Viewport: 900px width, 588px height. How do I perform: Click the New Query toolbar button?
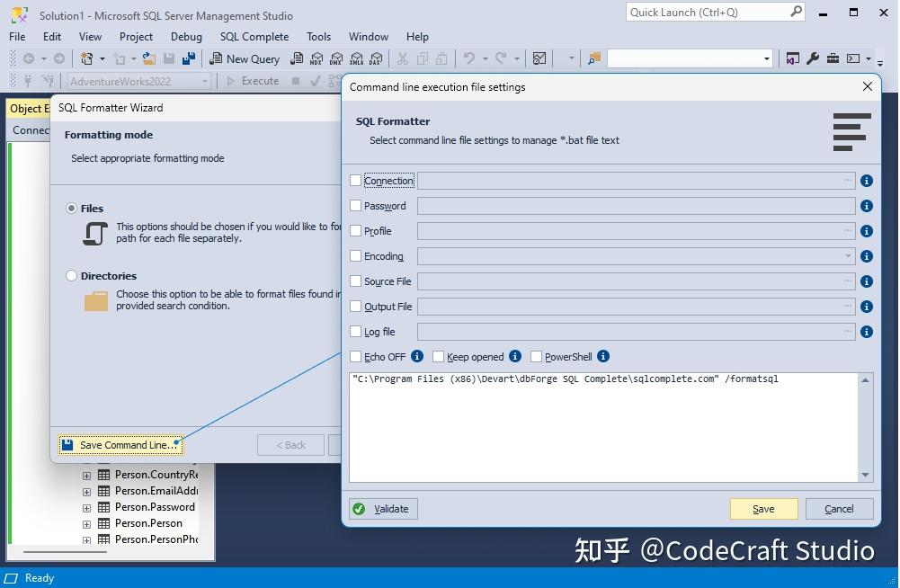(245, 58)
